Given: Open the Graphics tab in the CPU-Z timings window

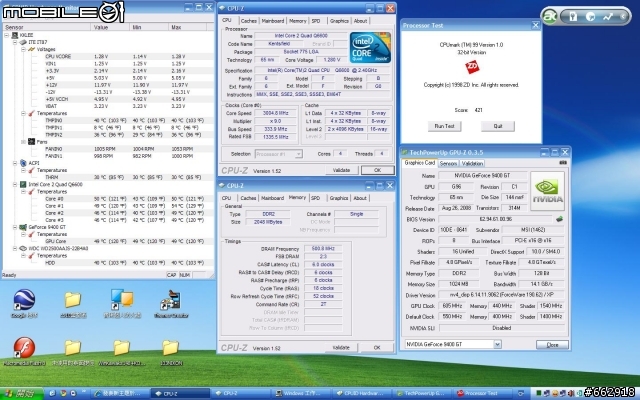Looking at the screenshot, I should pos(339,198).
